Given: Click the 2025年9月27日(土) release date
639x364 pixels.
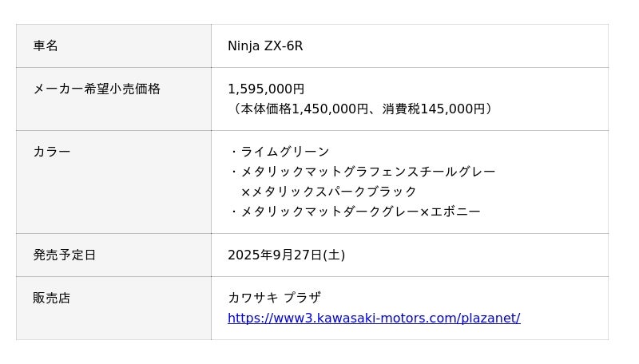Looking at the screenshot, I should 286,255.
